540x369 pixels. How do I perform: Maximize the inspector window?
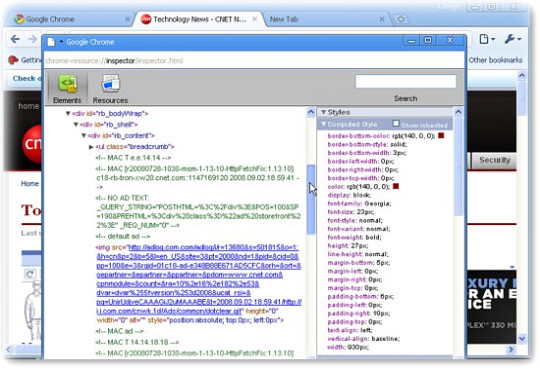(427, 40)
